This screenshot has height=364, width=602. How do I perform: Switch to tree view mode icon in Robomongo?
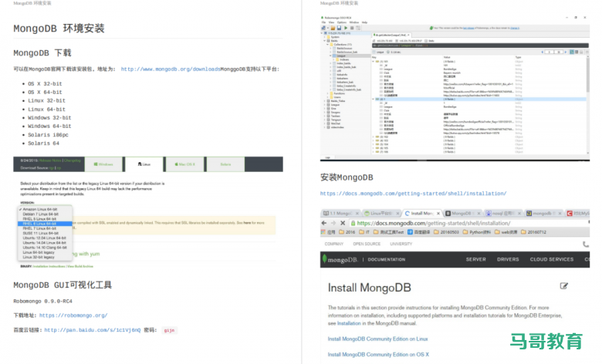[x=572, y=51]
